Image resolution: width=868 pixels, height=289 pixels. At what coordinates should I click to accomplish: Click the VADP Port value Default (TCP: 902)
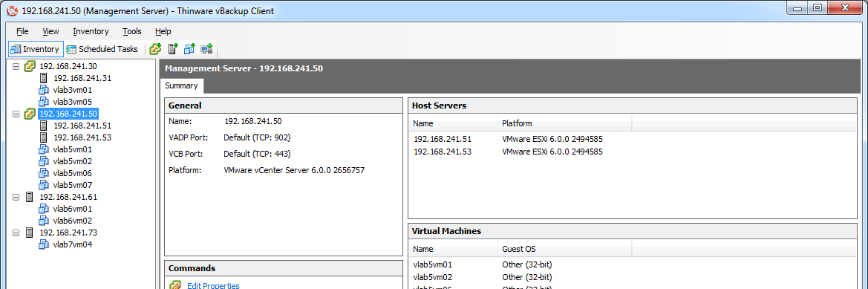pos(257,137)
